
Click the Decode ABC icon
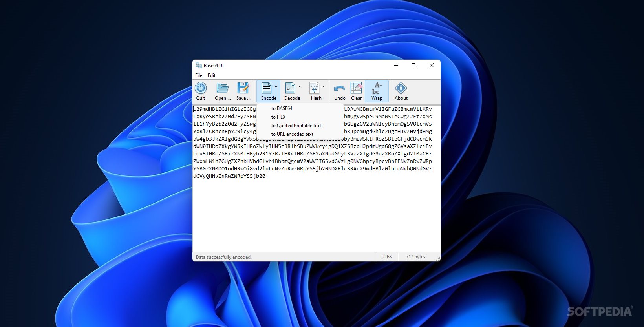290,88
